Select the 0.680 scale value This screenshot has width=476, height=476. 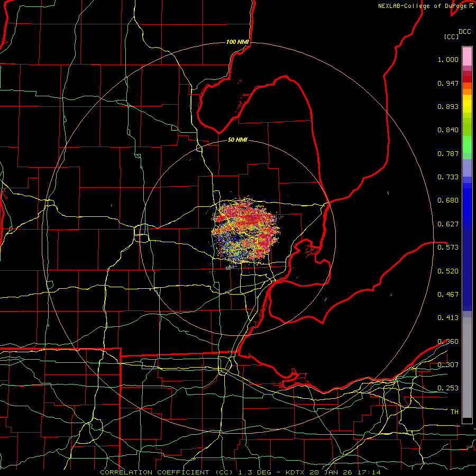click(x=448, y=200)
